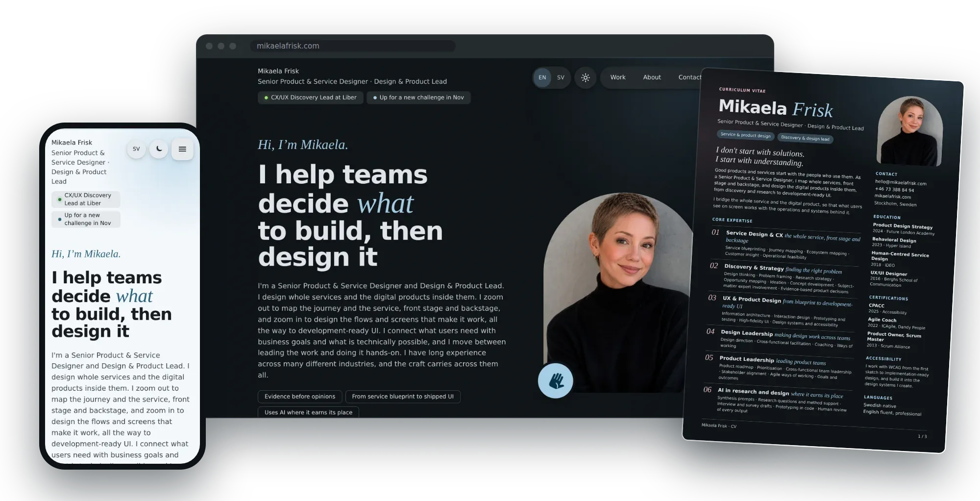
Task: Tap the 'CX/UX Discovery Lead at Liber' badge on phone
Action: (86, 199)
